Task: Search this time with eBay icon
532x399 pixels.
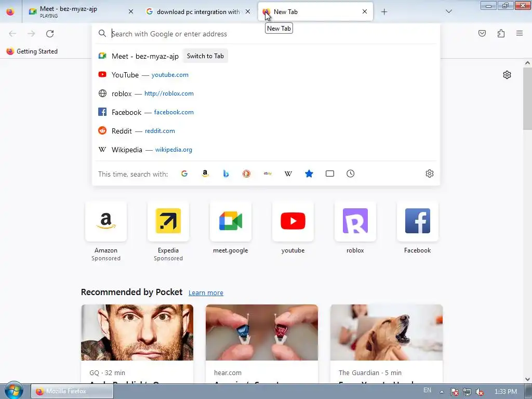Action: [x=268, y=174]
